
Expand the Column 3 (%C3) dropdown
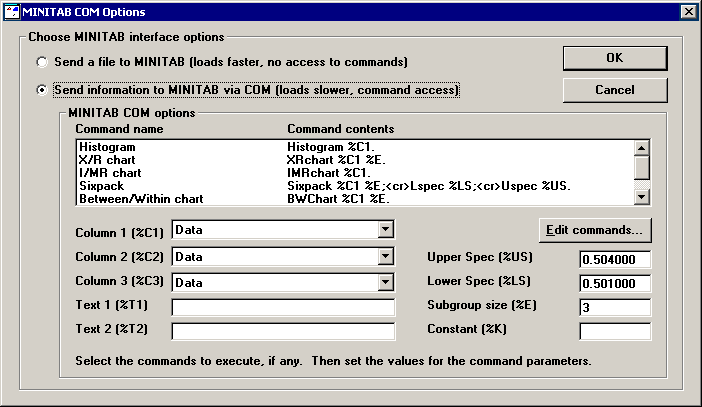386,282
